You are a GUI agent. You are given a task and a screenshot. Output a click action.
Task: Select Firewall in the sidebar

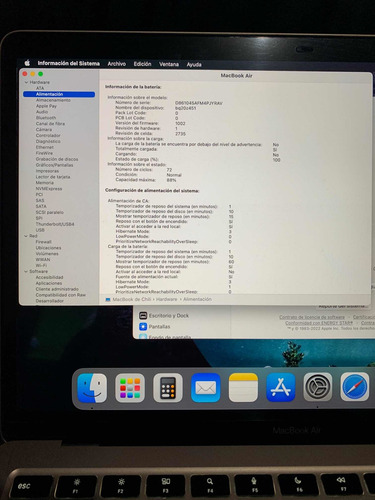click(43, 242)
